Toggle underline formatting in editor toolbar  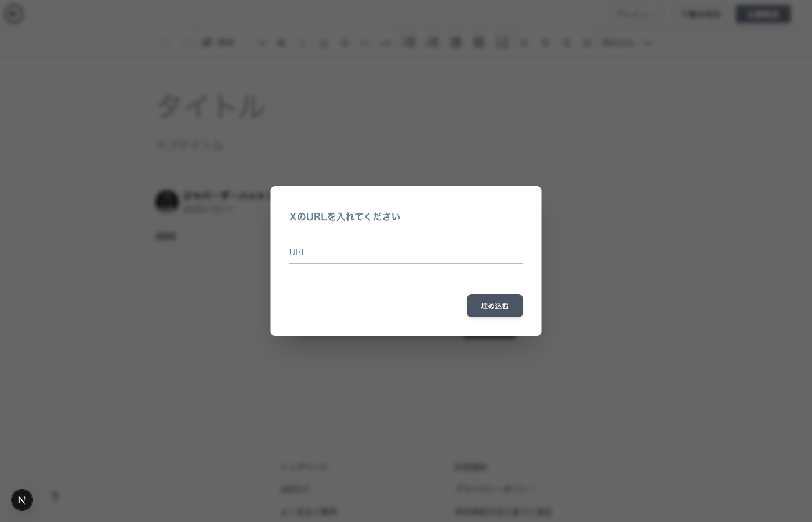click(324, 43)
